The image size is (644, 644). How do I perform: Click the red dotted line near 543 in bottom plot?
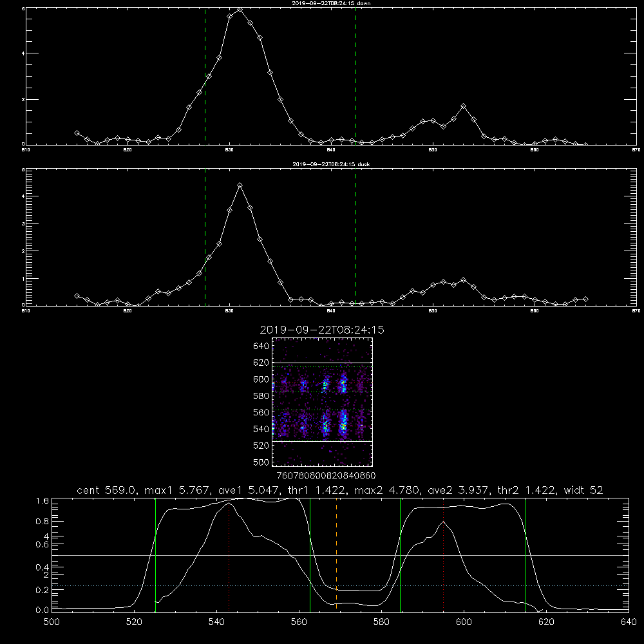tap(229, 556)
